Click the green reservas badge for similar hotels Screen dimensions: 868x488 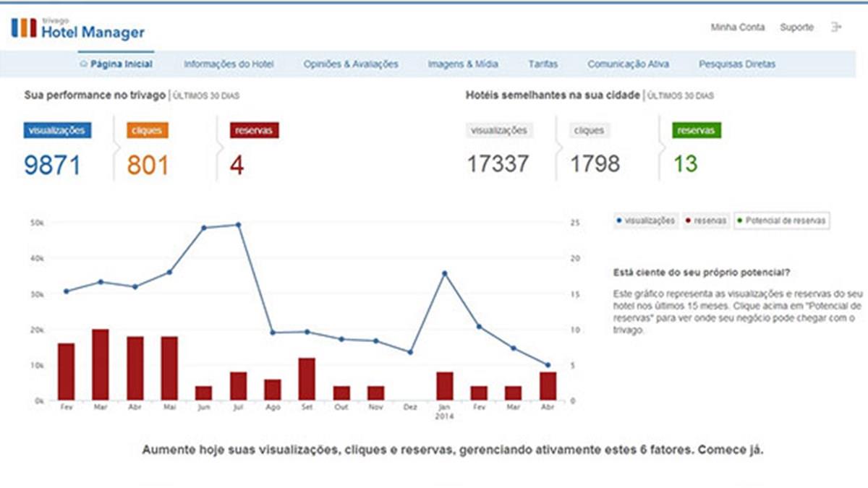pos(697,131)
